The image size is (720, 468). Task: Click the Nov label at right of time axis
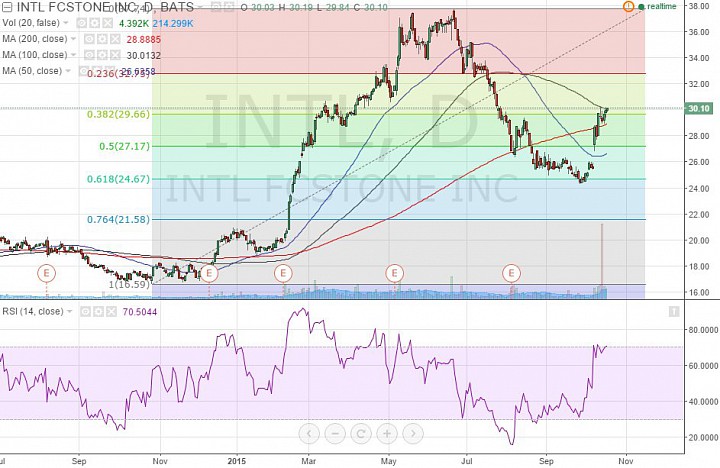click(626, 461)
